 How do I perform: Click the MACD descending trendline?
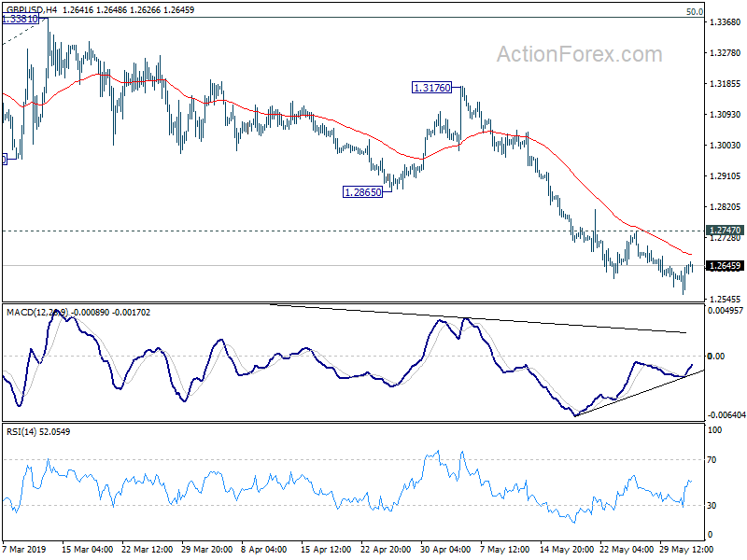[x=478, y=318]
